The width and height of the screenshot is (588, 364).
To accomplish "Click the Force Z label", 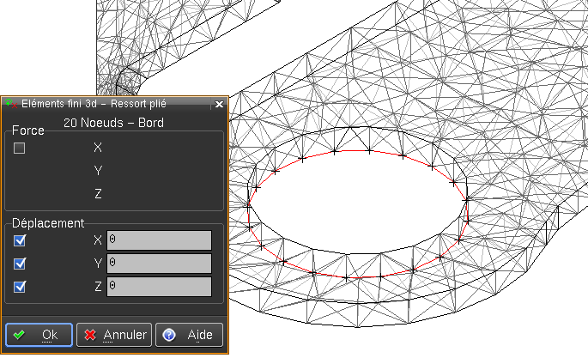I will (x=98, y=194).
